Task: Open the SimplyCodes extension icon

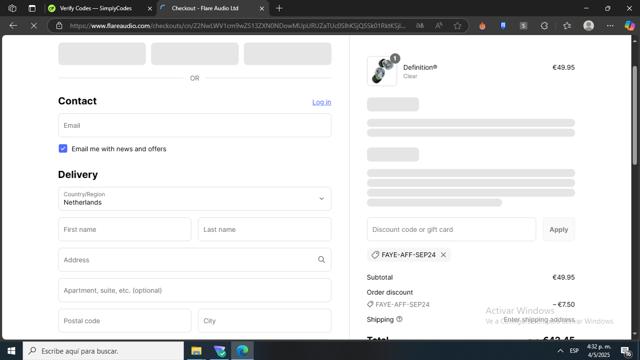Action: (x=523, y=26)
